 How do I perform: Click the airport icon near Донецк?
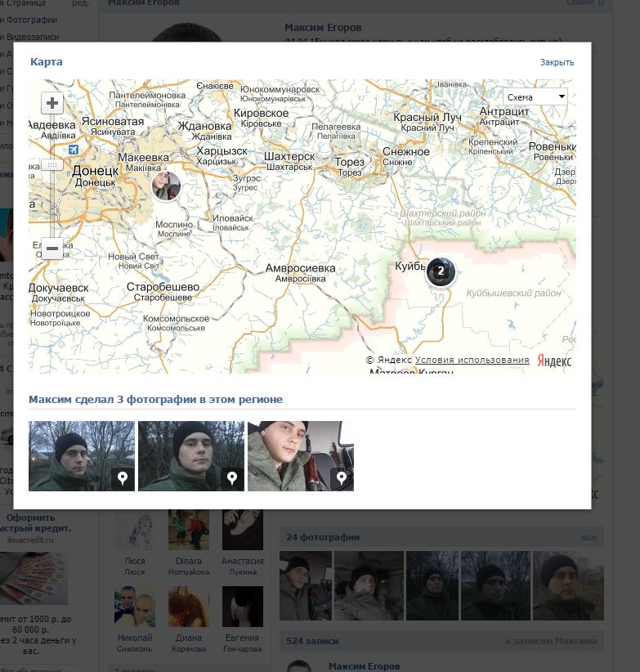click(74, 150)
